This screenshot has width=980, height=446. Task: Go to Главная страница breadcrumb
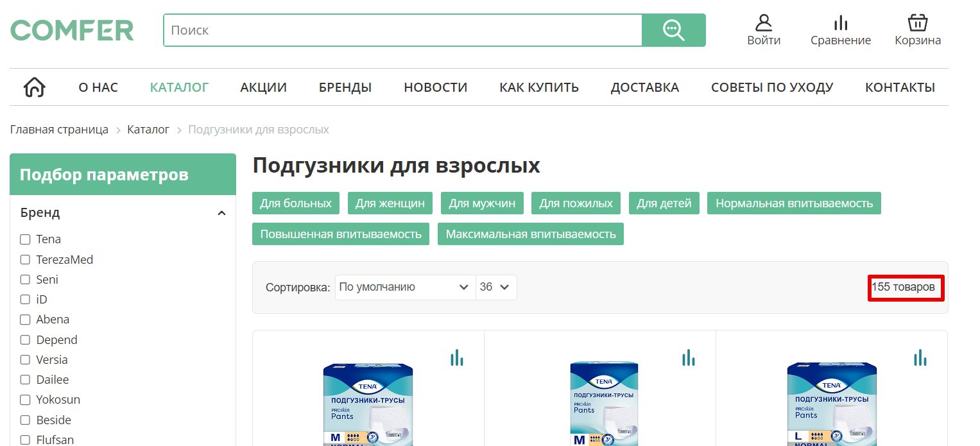coord(59,130)
